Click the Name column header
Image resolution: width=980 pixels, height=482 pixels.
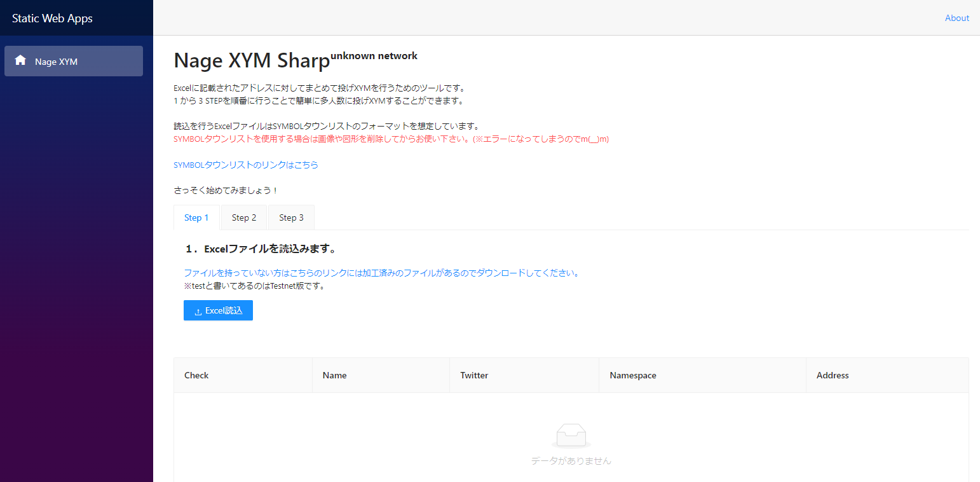click(381, 375)
